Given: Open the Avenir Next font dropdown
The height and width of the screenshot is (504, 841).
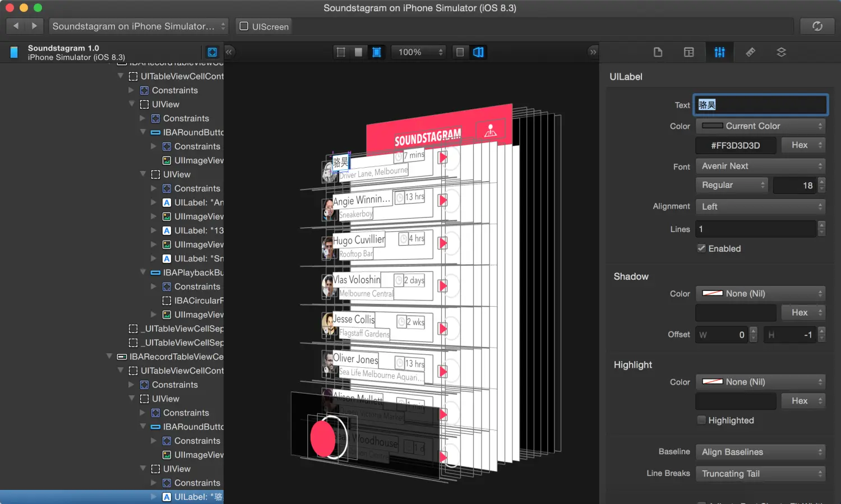Looking at the screenshot, I should [x=761, y=166].
